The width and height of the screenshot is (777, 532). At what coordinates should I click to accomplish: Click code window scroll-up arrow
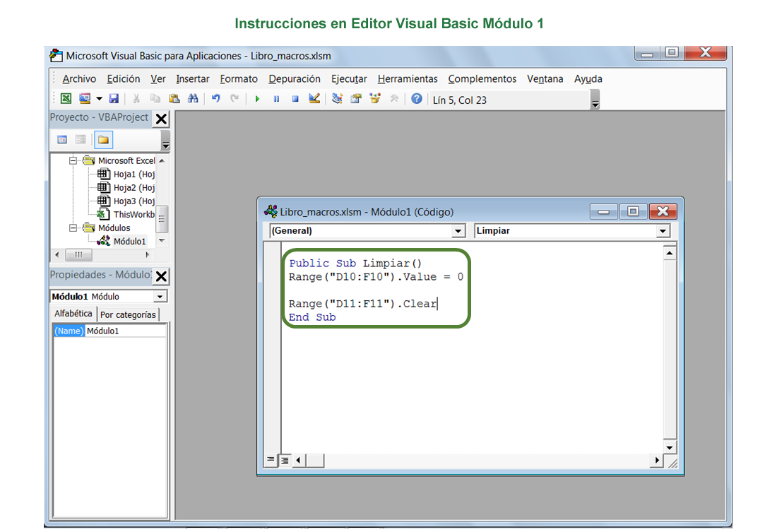click(670, 254)
